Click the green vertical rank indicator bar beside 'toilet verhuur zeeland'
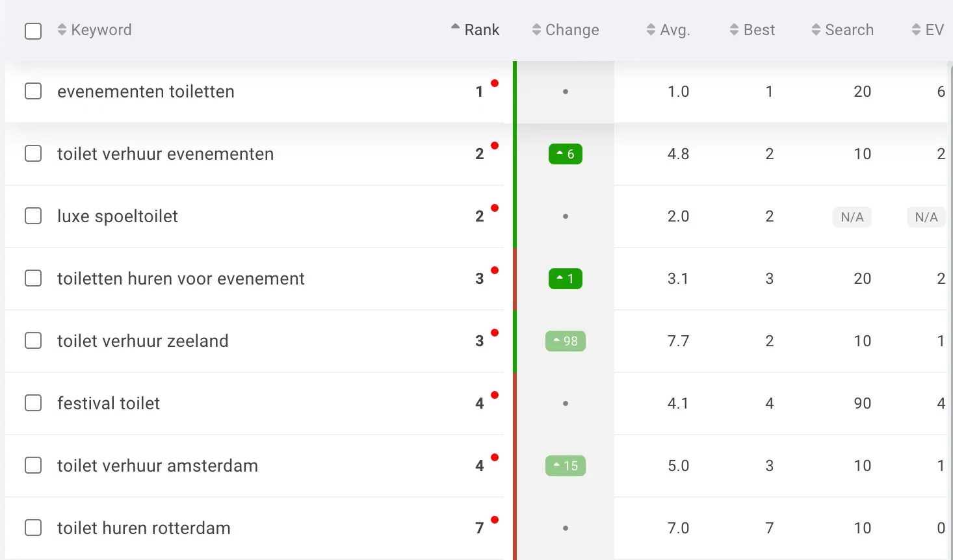This screenshot has width=953, height=560. [x=515, y=340]
